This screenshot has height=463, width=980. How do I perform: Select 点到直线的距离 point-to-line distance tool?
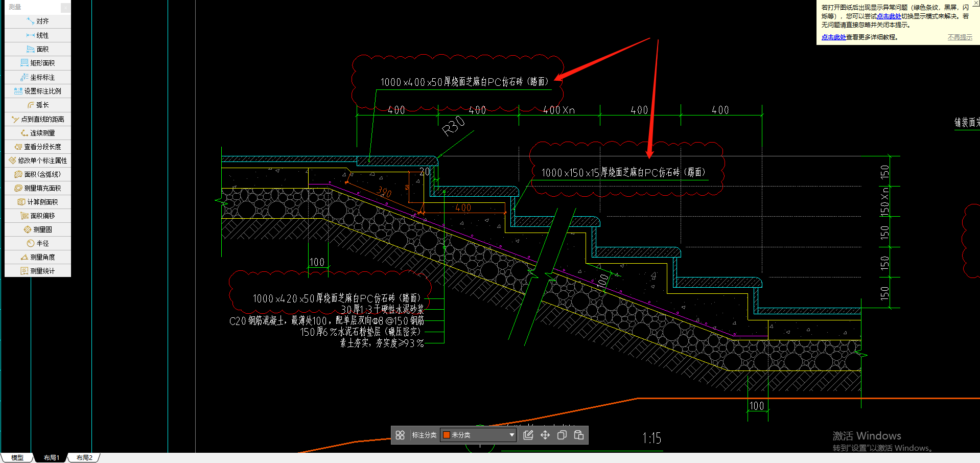(38, 119)
